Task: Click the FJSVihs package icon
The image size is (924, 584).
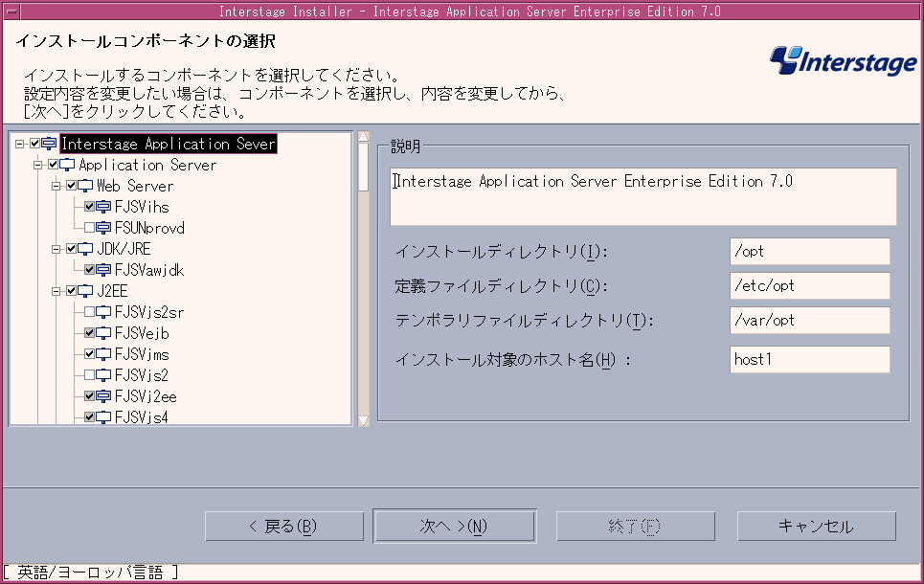Action: pyautogui.click(x=103, y=207)
